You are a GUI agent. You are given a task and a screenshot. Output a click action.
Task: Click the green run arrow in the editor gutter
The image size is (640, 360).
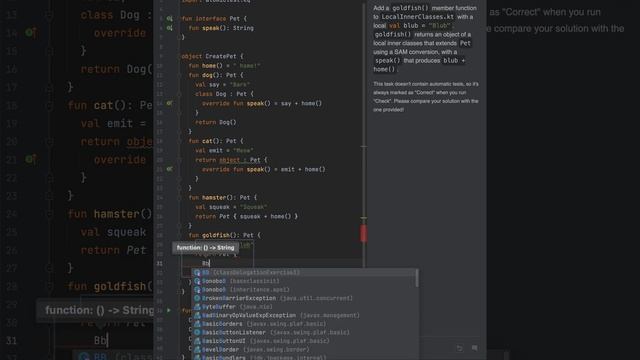tap(169, 310)
